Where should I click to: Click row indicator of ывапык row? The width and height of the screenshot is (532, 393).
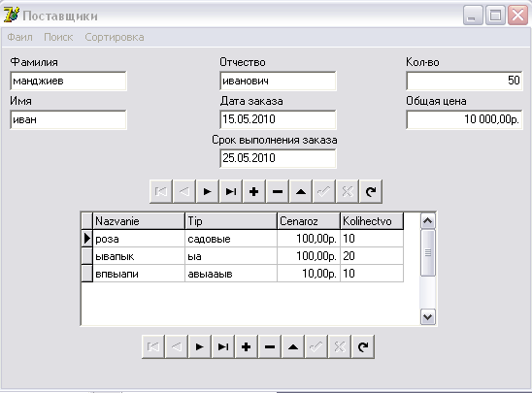coord(87,256)
